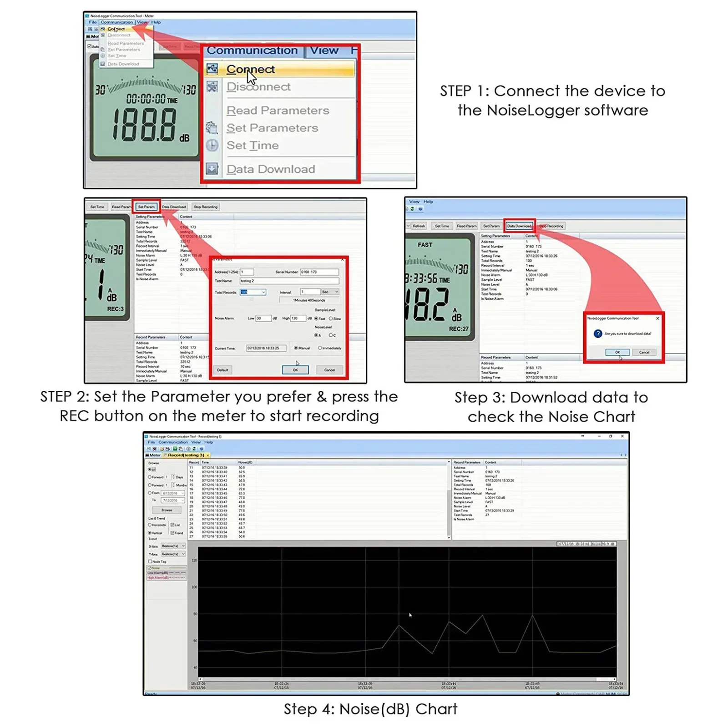
Task: Open the To date picker showing 7/12/2016
Action: click(173, 500)
